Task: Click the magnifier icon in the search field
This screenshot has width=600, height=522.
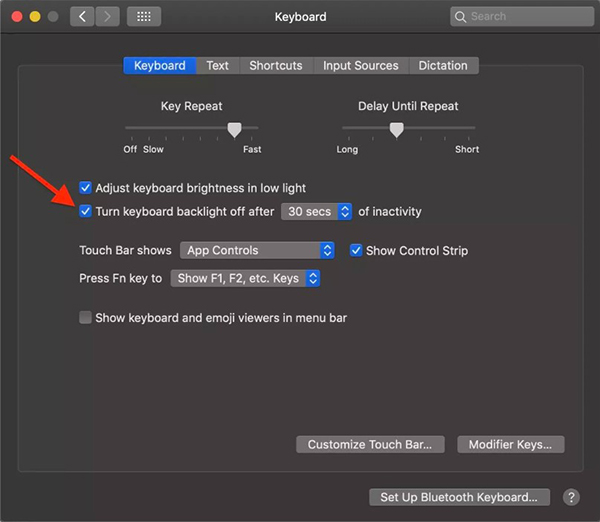Action: point(460,16)
